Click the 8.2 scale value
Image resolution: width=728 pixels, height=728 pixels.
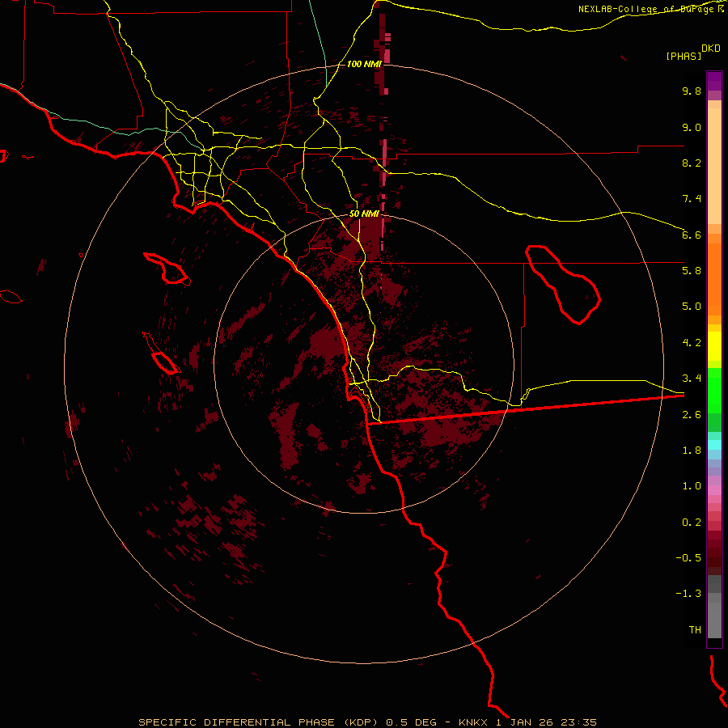[x=692, y=163]
